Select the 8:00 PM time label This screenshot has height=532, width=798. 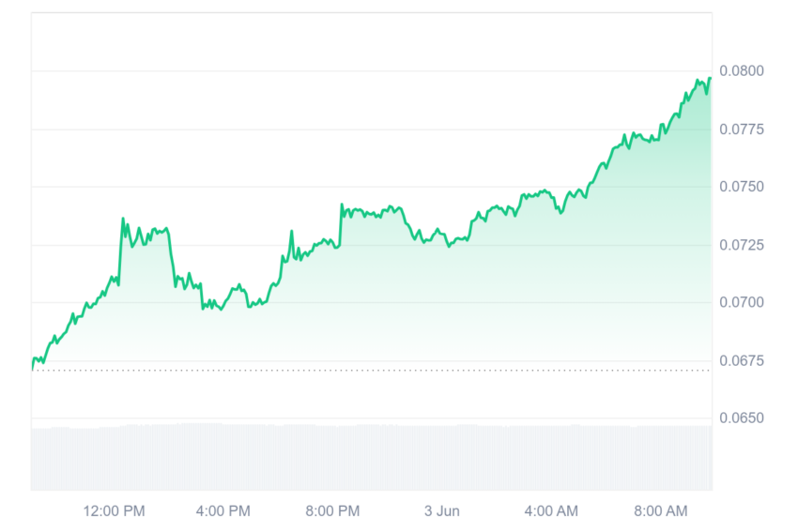(x=332, y=511)
